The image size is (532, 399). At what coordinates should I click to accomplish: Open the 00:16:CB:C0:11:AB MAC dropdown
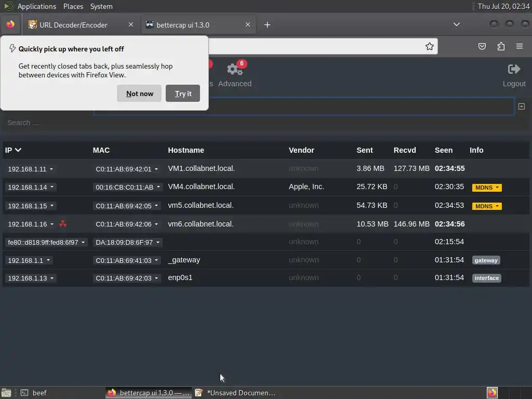coord(128,187)
